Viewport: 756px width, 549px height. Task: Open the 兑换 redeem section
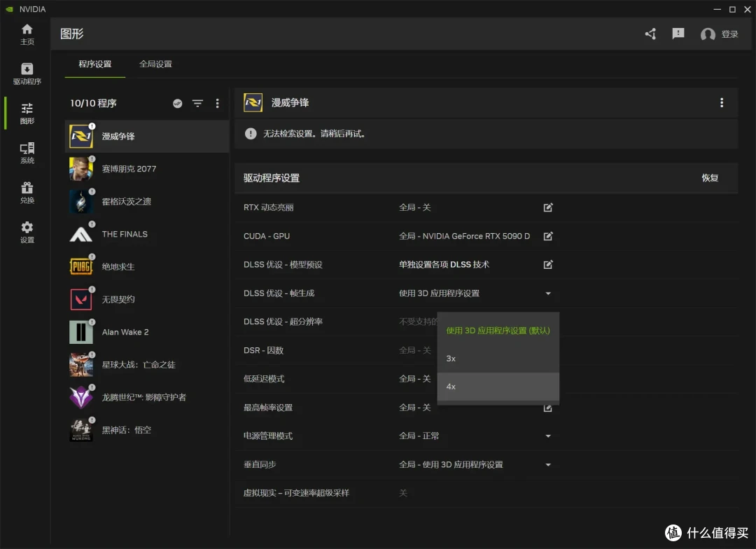pos(27,193)
